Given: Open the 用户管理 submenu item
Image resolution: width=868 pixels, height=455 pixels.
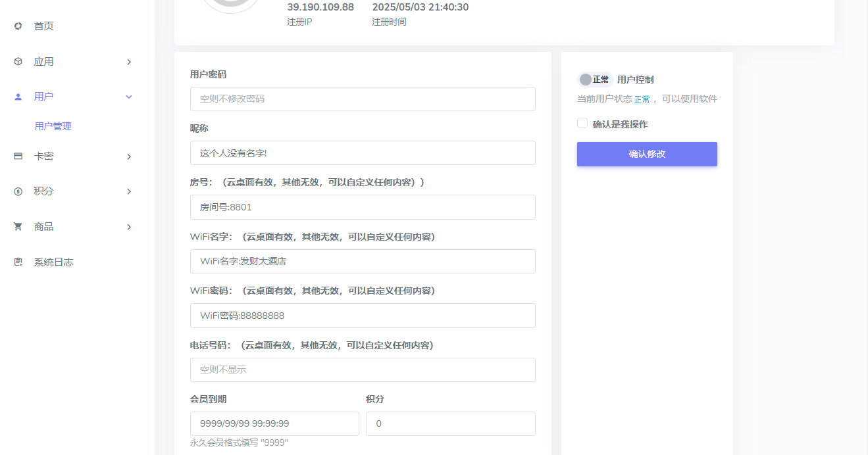Looking at the screenshot, I should [x=52, y=126].
